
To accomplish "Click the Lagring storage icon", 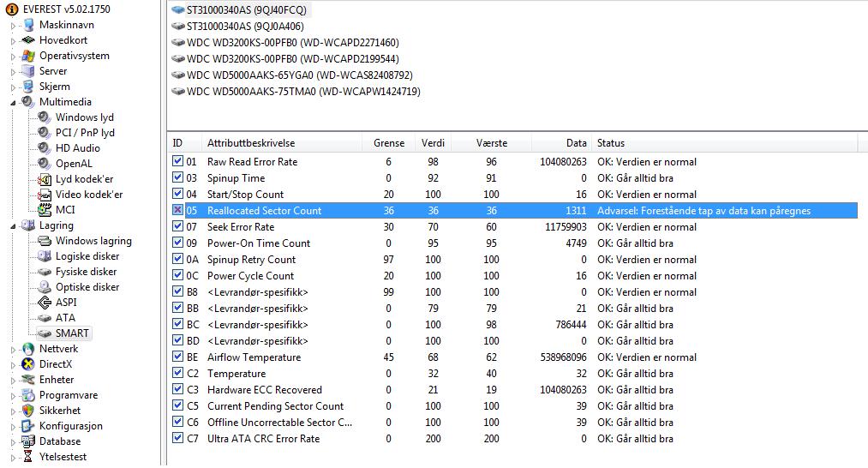I will coord(27,225).
